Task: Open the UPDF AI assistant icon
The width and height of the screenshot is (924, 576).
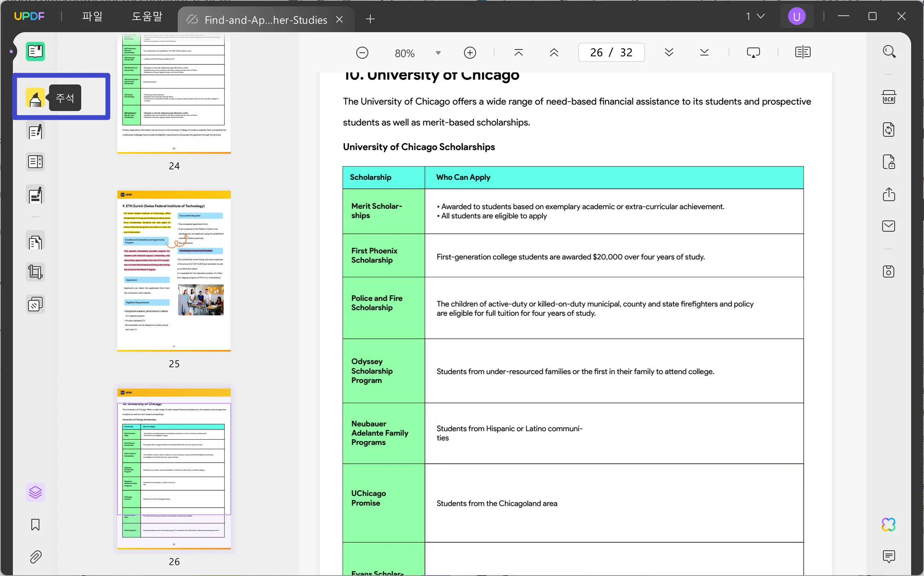Action: [x=889, y=525]
